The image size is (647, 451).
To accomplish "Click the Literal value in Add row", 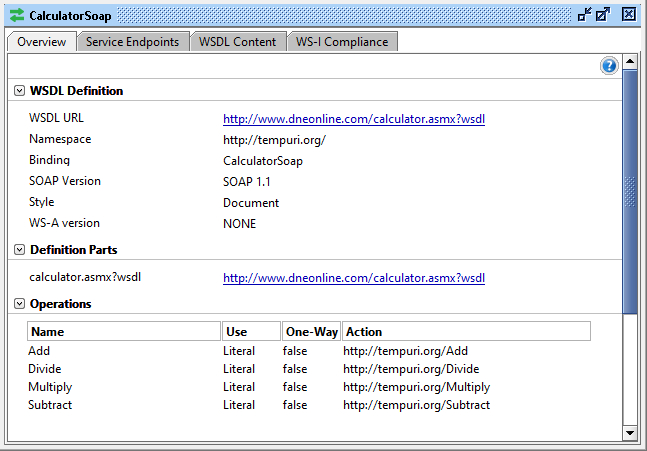I will tap(239, 351).
